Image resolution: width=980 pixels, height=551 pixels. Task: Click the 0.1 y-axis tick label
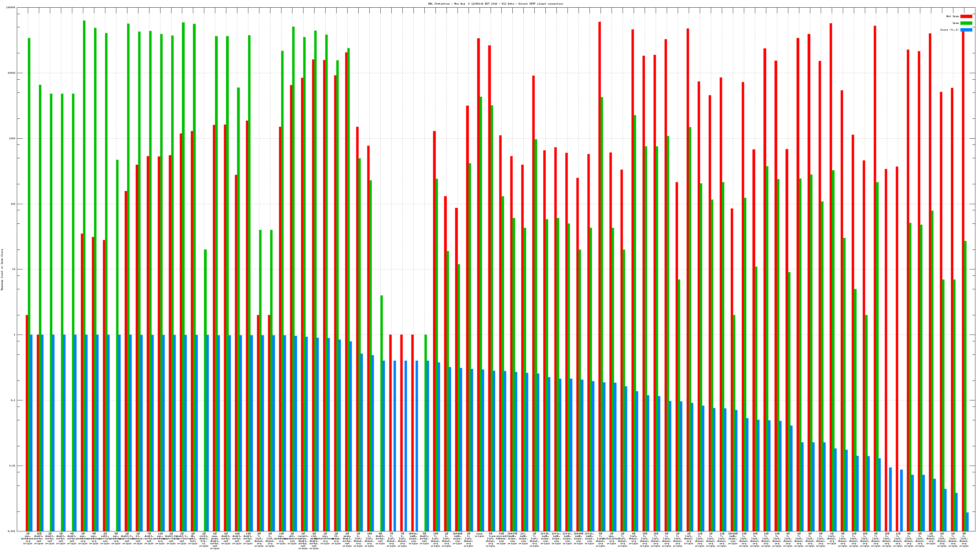tap(13, 400)
